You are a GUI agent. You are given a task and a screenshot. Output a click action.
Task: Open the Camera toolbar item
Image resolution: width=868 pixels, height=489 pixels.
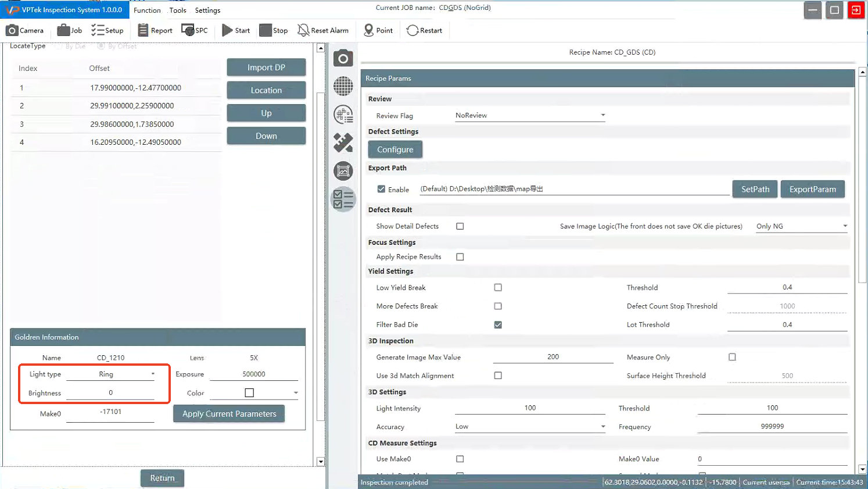pos(24,30)
